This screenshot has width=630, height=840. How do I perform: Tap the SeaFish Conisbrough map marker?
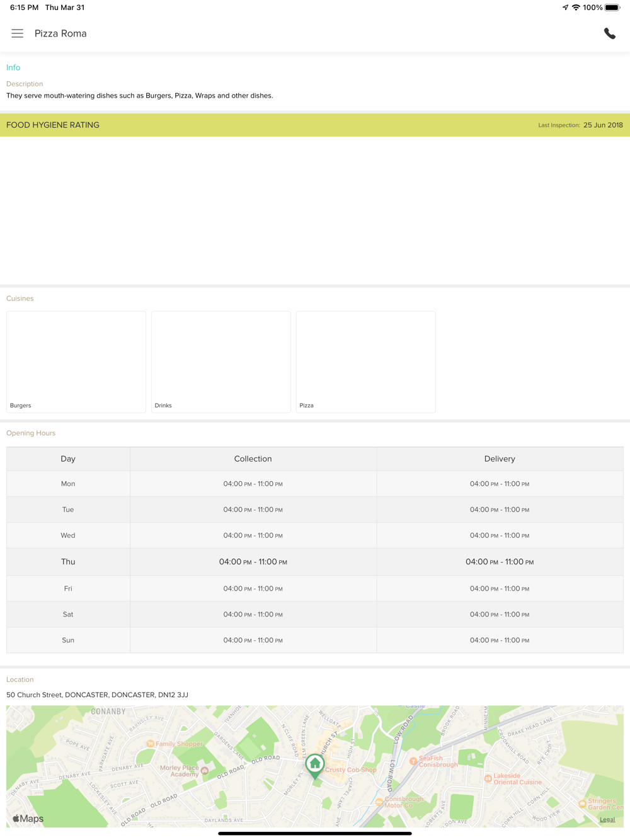413,761
